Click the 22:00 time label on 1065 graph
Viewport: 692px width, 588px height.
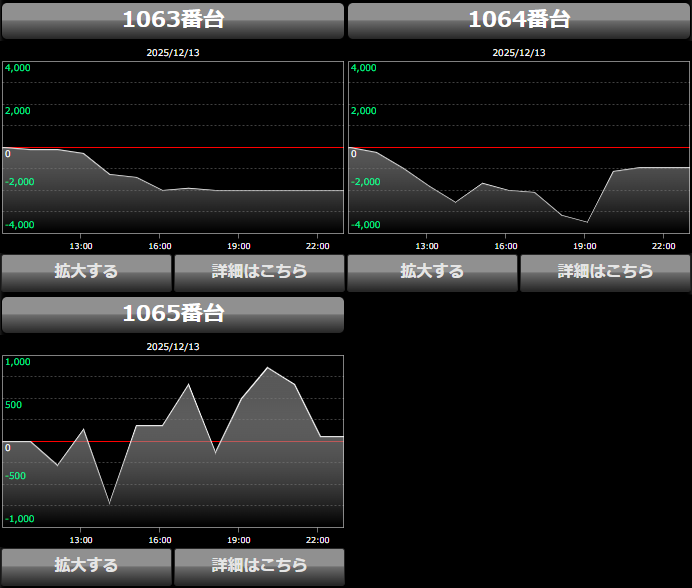[317, 539]
